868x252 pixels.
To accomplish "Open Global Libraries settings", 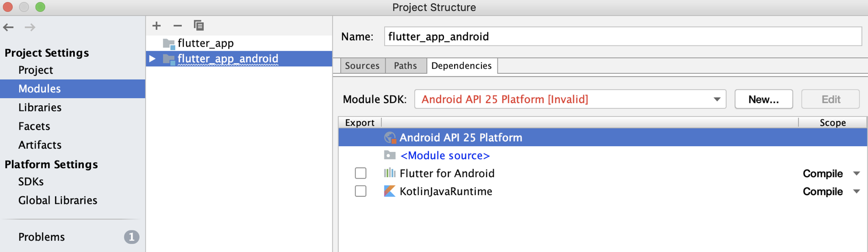I will point(58,200).
